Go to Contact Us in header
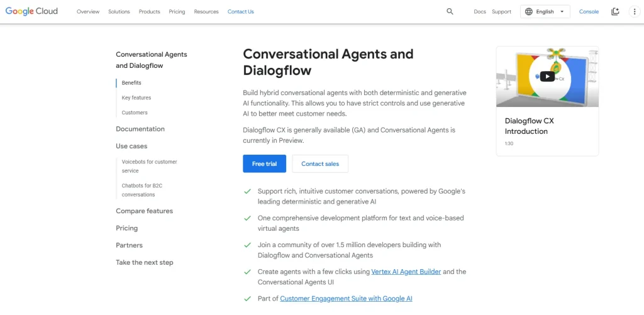The image size is (644, 315). (241, 11)
